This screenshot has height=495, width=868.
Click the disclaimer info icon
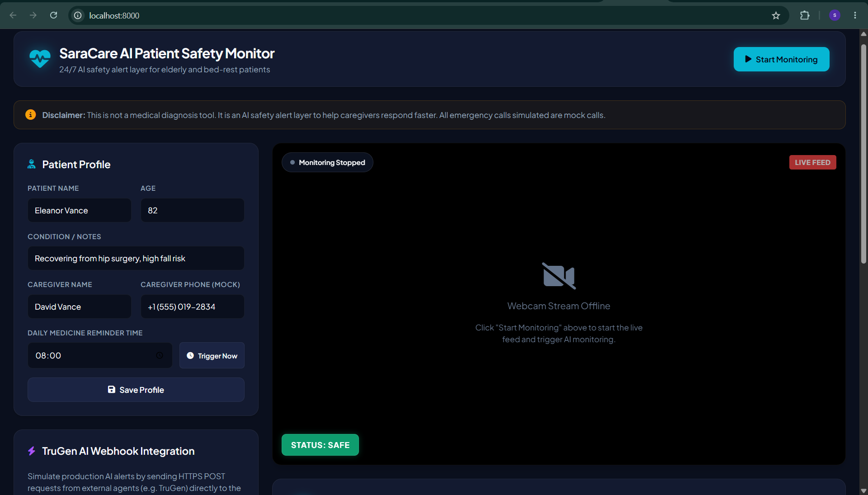point(30,115)
